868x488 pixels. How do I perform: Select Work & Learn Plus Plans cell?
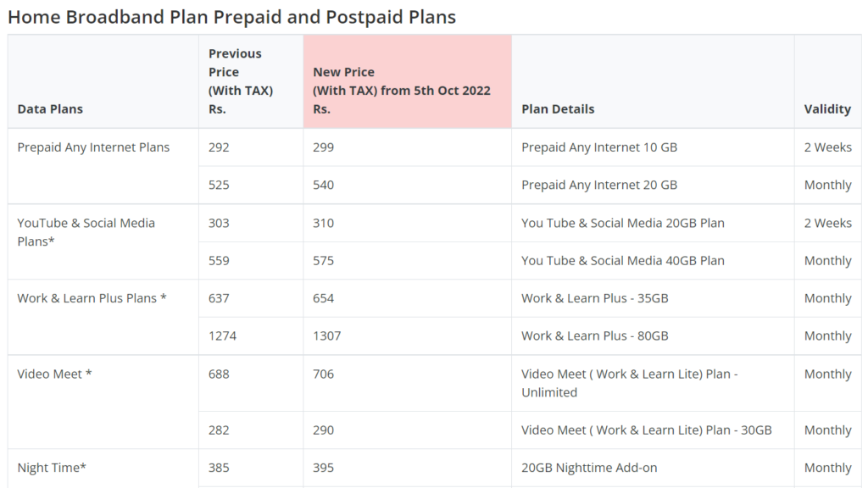point(103,317)
